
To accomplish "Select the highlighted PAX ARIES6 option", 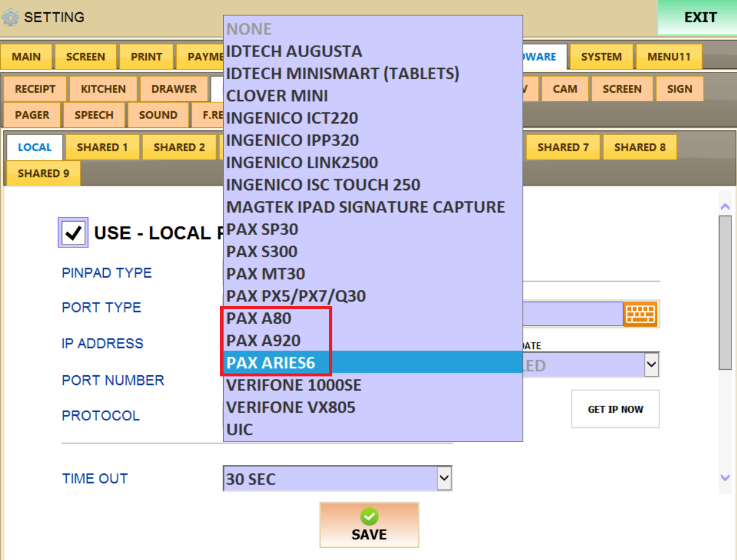I will [x=373, y=363].
